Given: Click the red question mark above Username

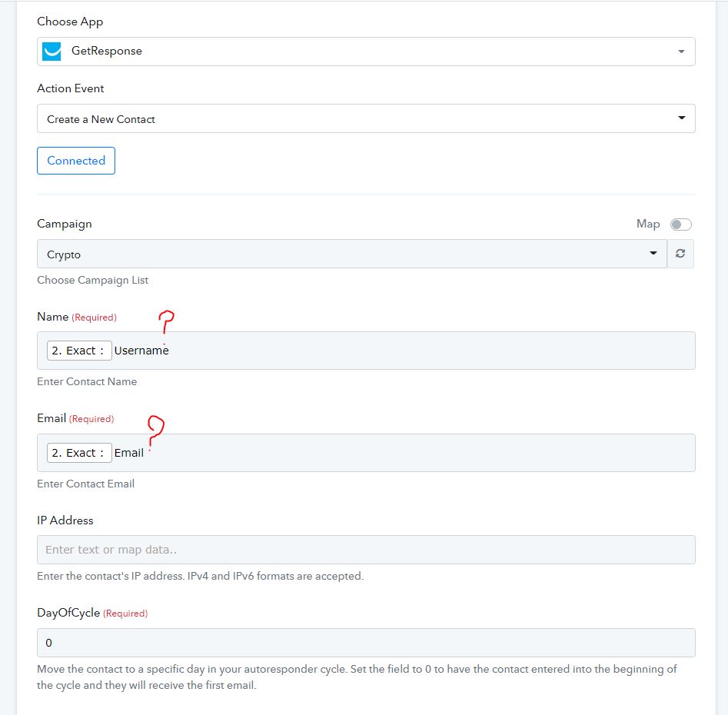Looking at the screenshot, I should coord(166,324).
